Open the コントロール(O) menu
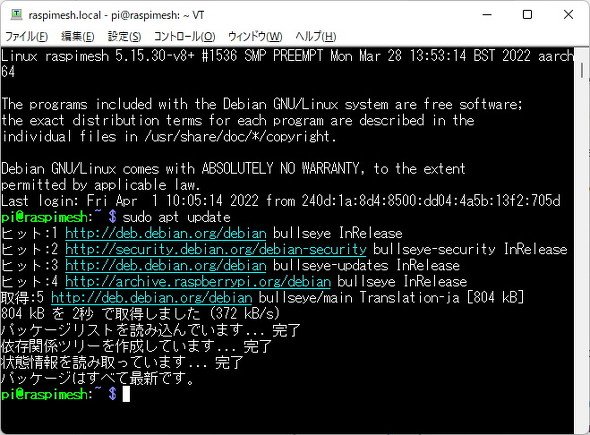This screenshot has width=590, height=435. (x=184, y=37)
